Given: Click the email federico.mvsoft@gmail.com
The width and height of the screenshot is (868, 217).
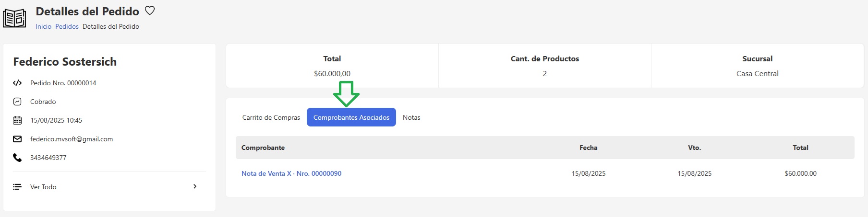Looking at the screenshot, I should click(x=72, y=139).
